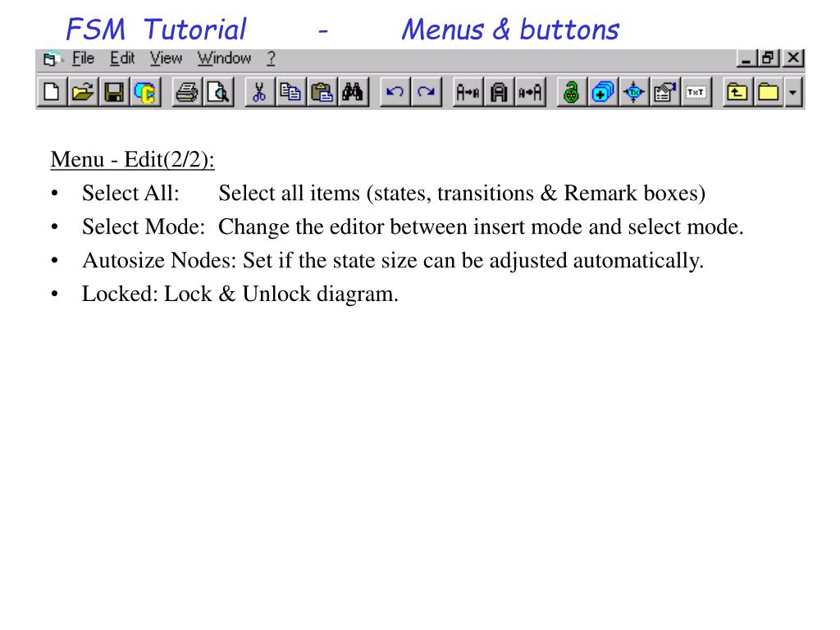This screenshot has height=630, width=840.
Task: Undo the last action
Action: click(x=395, y=93)
